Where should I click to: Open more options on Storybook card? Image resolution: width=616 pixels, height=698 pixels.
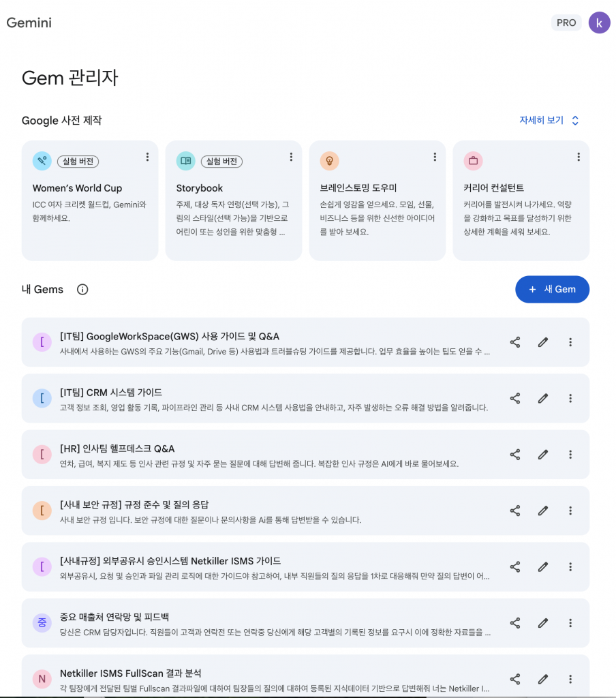(x=291, y=157)
